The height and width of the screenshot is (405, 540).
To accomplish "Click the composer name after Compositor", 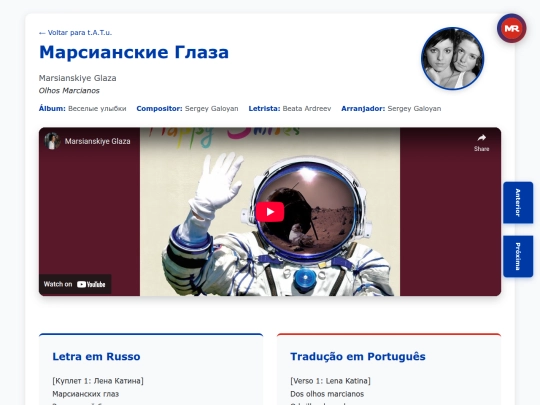I will click(211, 108).
